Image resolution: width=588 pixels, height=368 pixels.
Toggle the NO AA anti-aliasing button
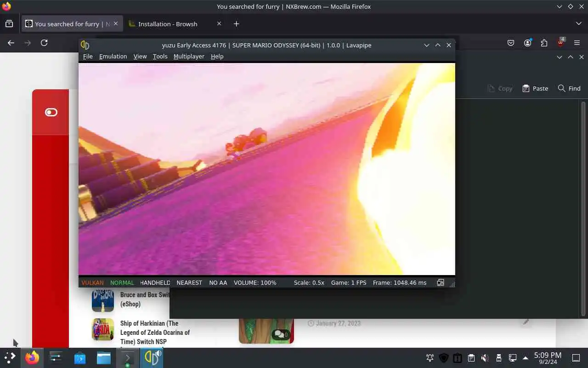click(x=218, y=282)
